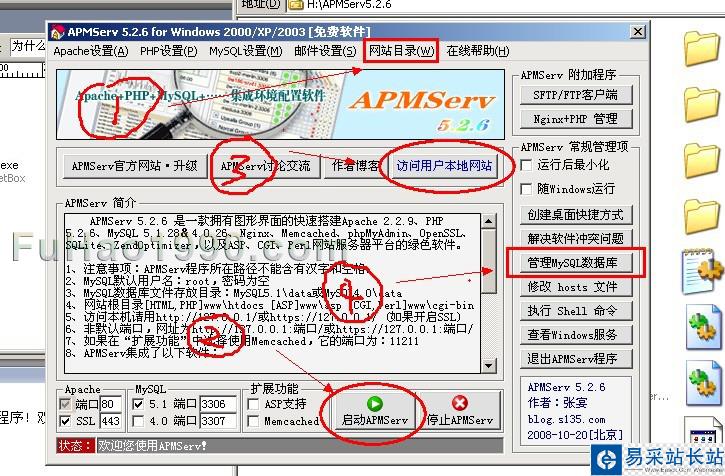Open the 在线帮助(H) menu
This screenshot has height=476, width=725.
(478, 51)
